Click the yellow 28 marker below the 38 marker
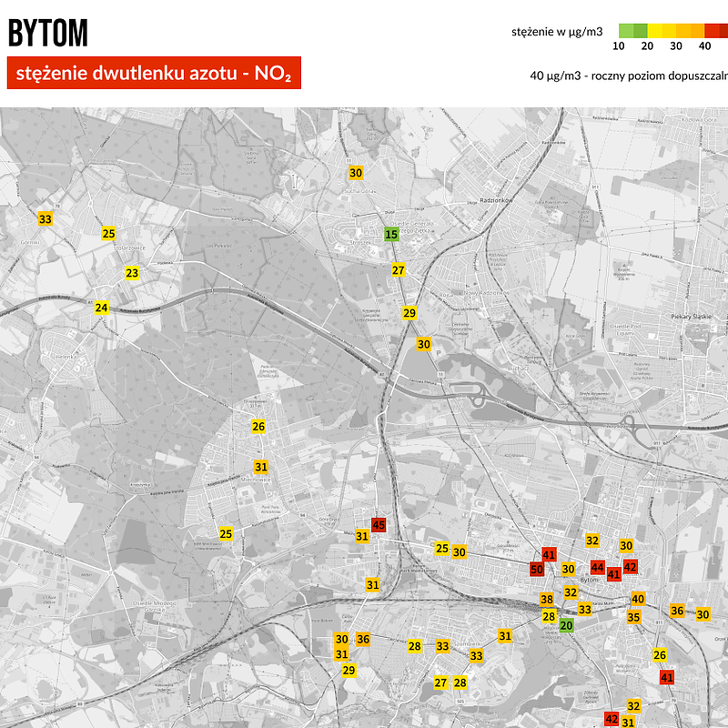Screen dimensions: 728x728 point(548,616)
